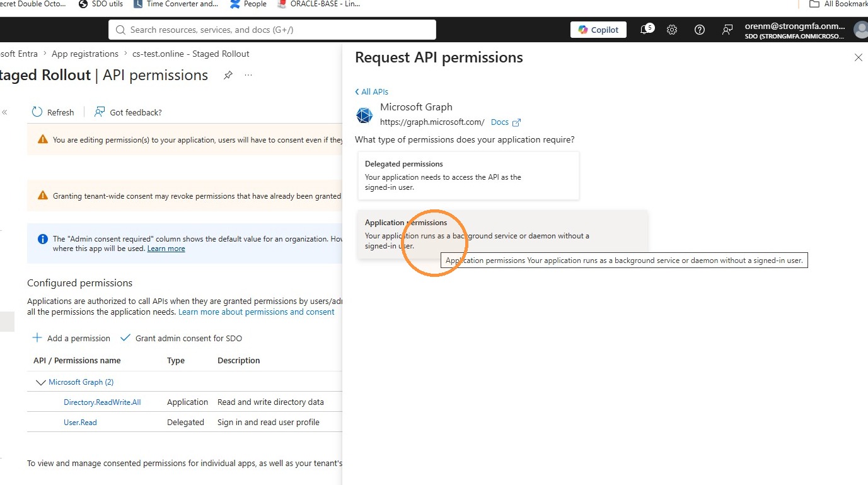Collapse the Microsoft Graph (2) group

click(41, 382)
